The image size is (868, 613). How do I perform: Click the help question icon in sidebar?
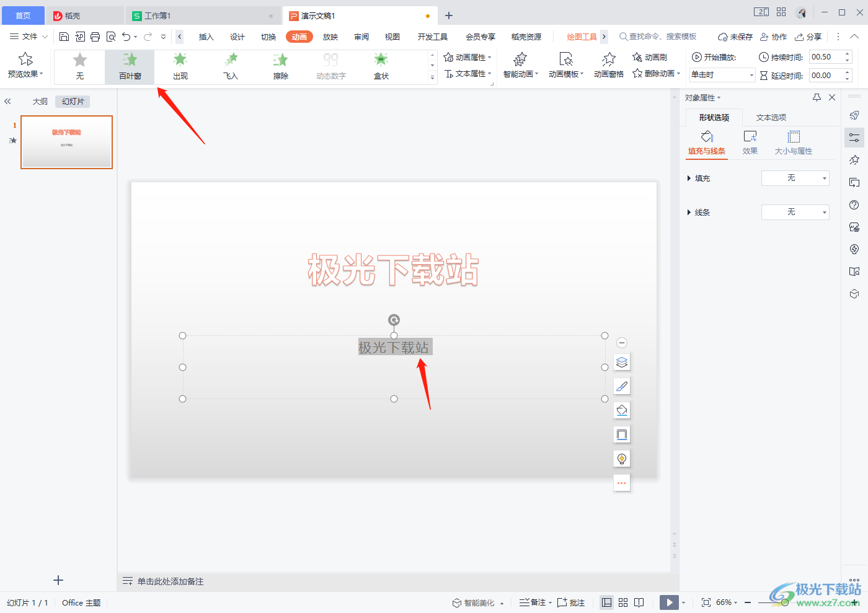click(854, 205)
